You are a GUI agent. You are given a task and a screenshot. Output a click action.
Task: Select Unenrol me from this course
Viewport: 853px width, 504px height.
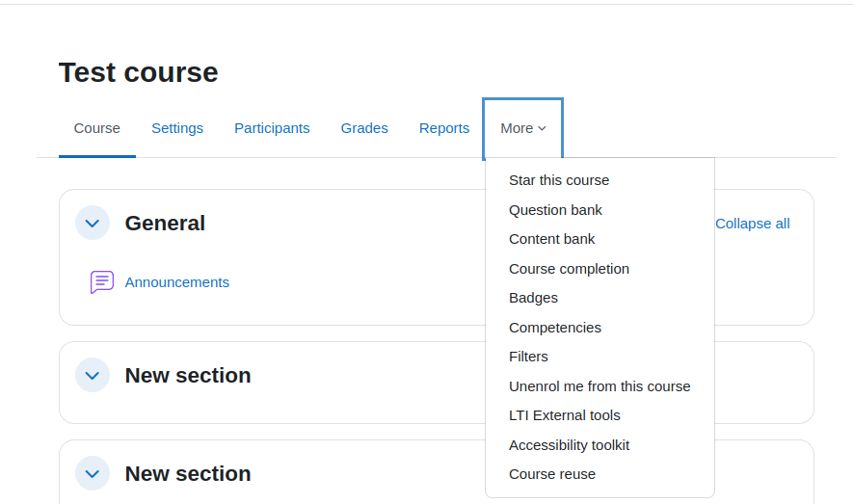(x=600, y=386)
